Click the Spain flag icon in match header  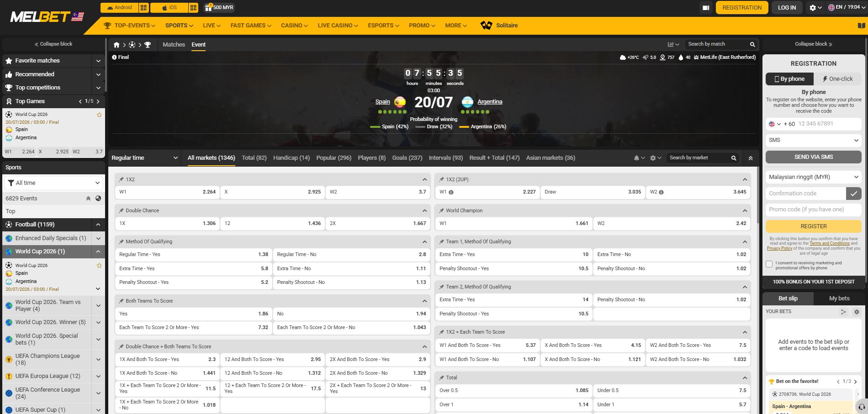(400, 102)
